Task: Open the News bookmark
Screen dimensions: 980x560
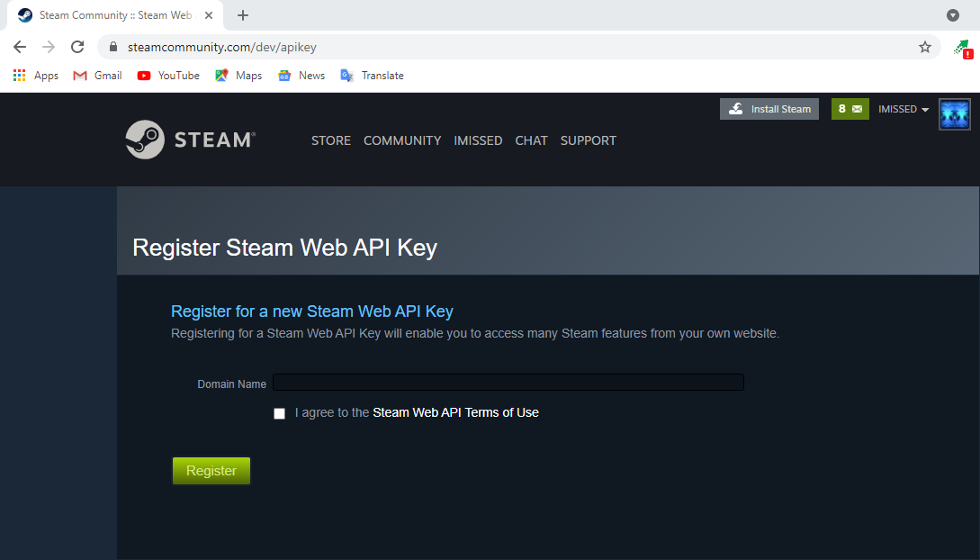Action: pos(301,76)
